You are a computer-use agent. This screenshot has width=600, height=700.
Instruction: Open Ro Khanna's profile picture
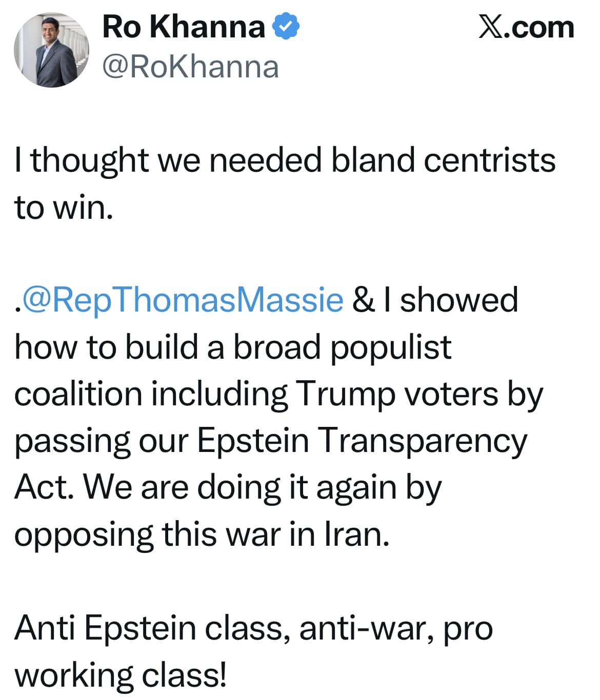click(51, 50)
